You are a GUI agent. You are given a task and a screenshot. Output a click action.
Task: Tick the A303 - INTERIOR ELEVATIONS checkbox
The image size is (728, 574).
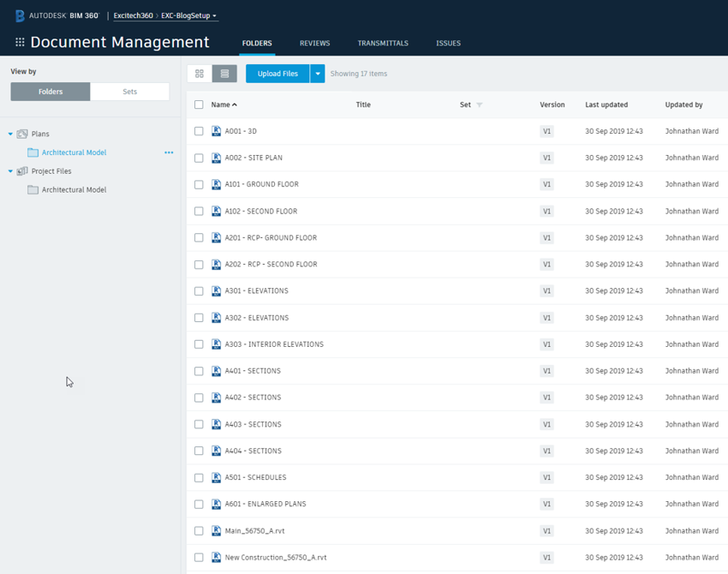pyautogui.click(x=199, y=344)
